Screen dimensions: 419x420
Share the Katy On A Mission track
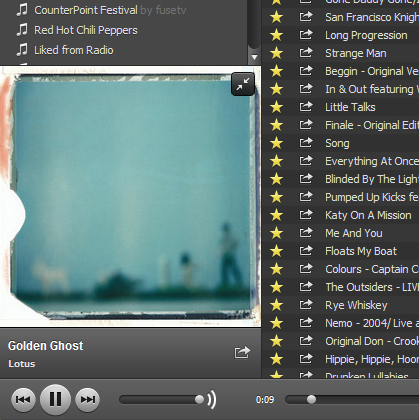point(306,214)
